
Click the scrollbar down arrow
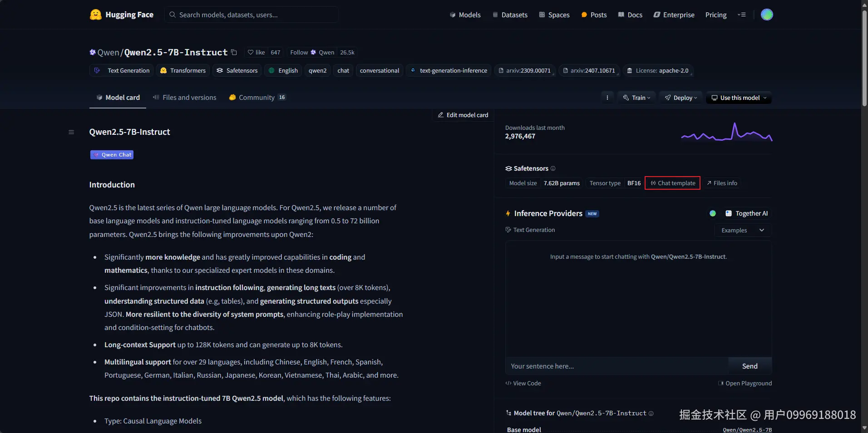[864, 428]
